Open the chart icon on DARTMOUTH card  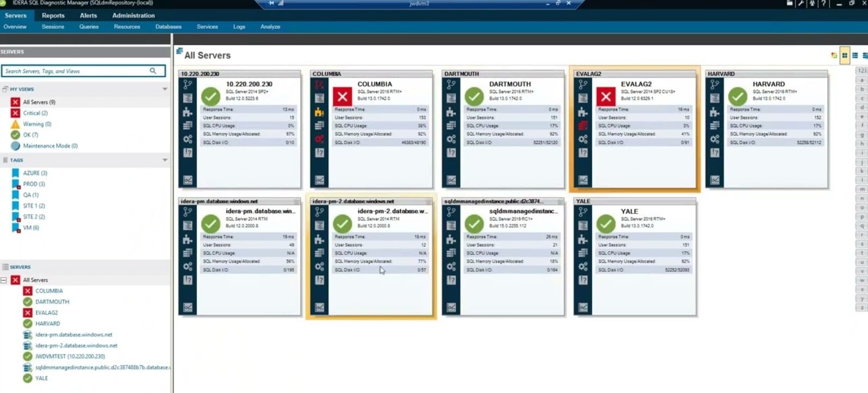[451, 180]
